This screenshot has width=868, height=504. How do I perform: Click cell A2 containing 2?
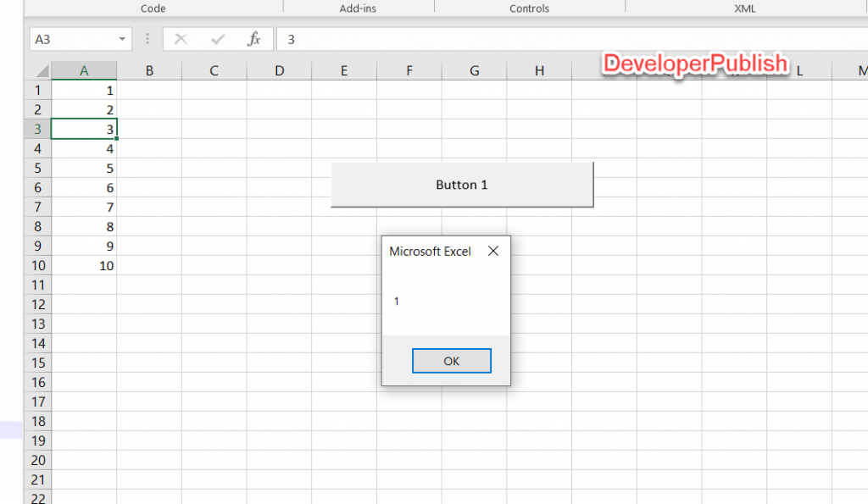[84, 109]
